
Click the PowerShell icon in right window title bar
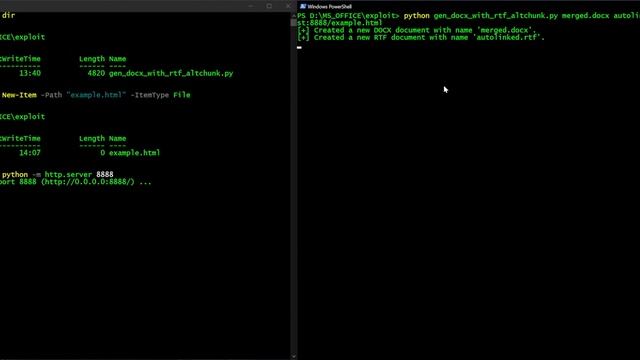(x=303, y=7)
